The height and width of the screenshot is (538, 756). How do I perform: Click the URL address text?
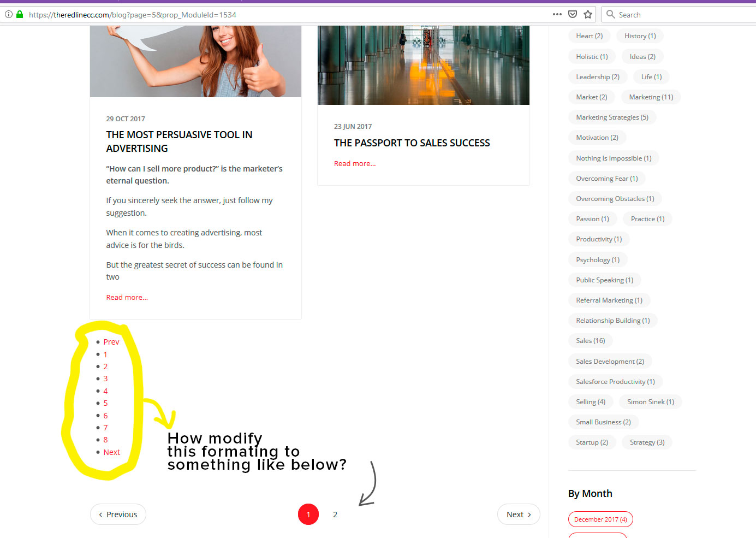(133, 15)
